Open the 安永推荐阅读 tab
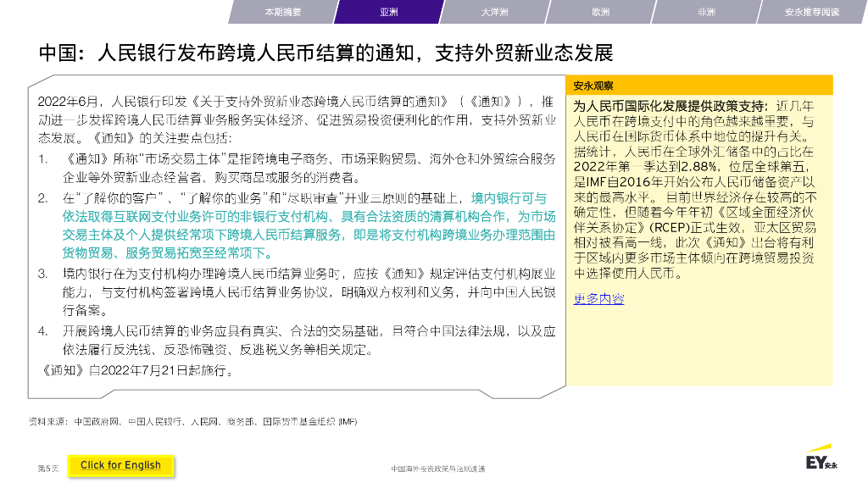Image resolution: width=868 pixels, height=488 pixels. (x=812, y=12)
